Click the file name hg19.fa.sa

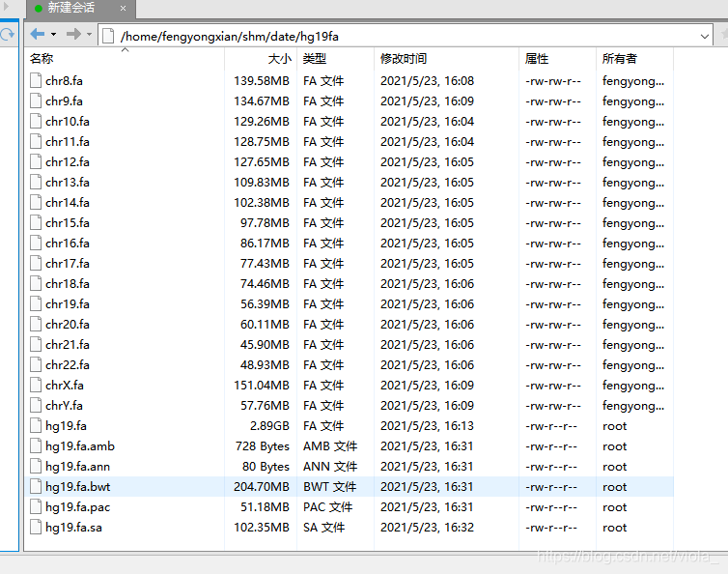point(73,528)
